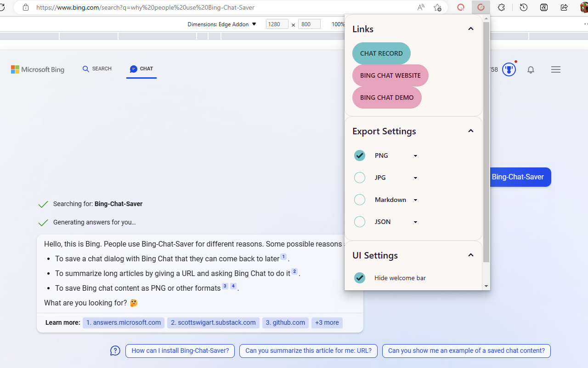Viewport: 588px width, 368px height.
Task: Click suggestion show example of saved chat
Action: [x=466, y=351]
